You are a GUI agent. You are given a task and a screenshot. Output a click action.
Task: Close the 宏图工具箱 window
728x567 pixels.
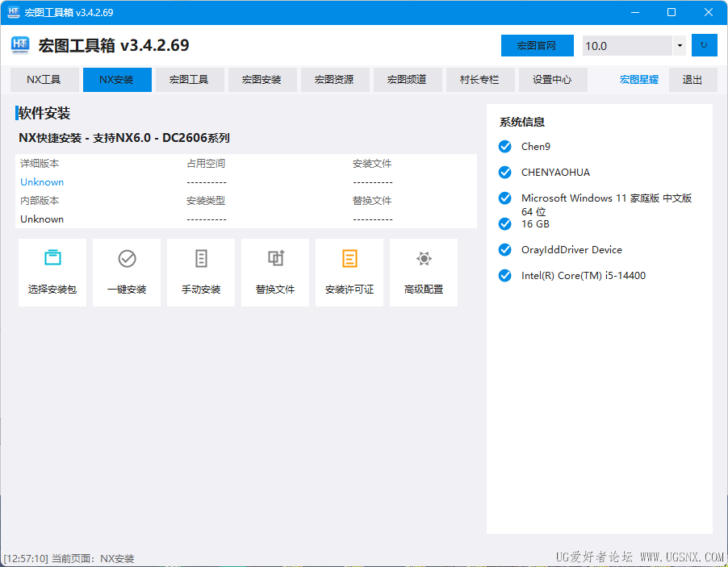[709, 12]
